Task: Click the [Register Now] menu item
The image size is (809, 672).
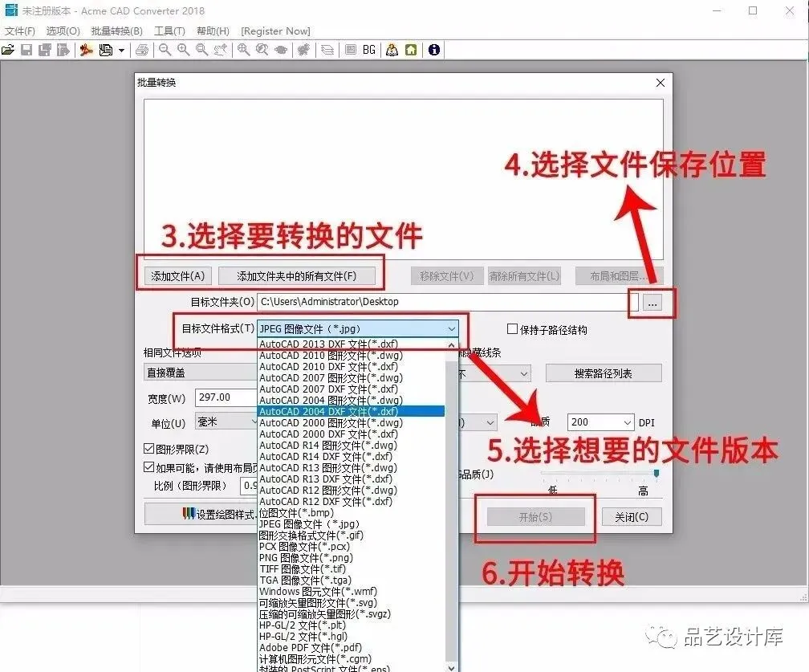Action: point(275,31)
